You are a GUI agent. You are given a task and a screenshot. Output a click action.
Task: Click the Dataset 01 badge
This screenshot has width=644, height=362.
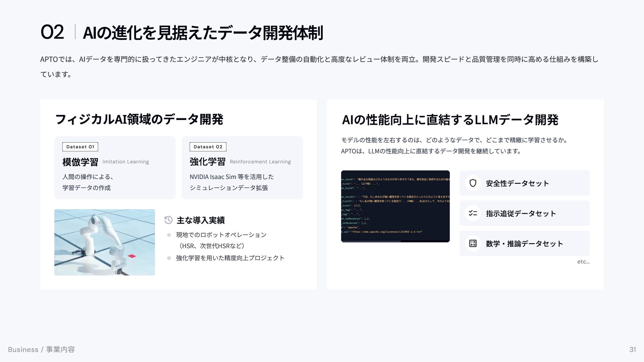80,147
